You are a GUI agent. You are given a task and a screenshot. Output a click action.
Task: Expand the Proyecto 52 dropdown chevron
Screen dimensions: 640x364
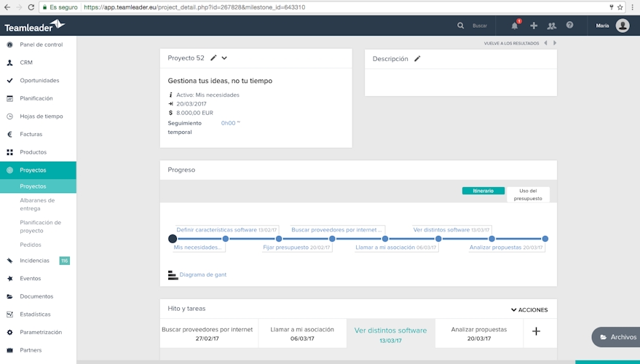click(x=224, y=58)
